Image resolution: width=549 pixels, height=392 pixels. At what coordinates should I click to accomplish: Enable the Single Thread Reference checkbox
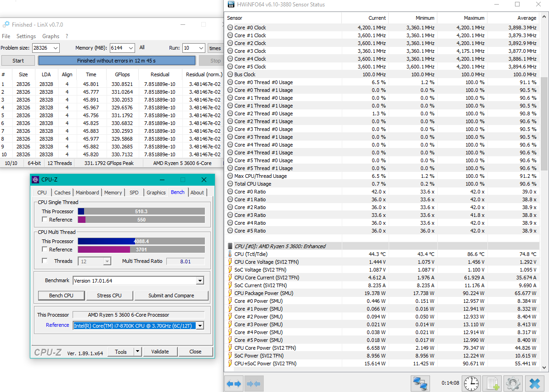[45, 219]
